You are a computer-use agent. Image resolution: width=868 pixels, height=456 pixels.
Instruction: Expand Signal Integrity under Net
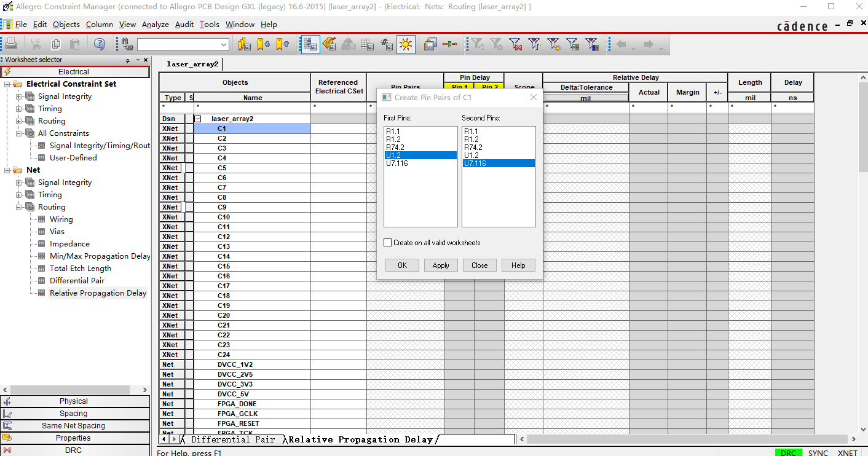[19, 183]
